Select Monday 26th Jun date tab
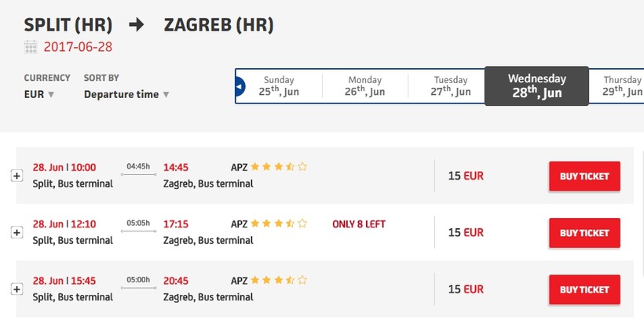The height and width of the screenshot is (320, 644). click(364, 86)
